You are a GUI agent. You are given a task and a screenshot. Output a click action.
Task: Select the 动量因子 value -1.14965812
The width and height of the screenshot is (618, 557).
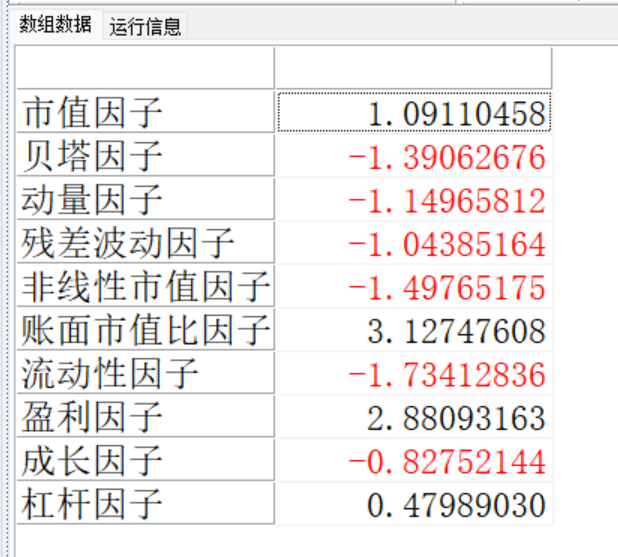tap(446, 200)
